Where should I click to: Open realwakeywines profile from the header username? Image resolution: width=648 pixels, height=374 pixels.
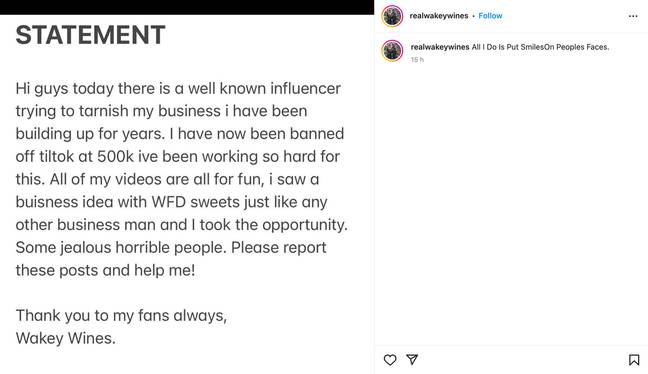coord(439,16)
